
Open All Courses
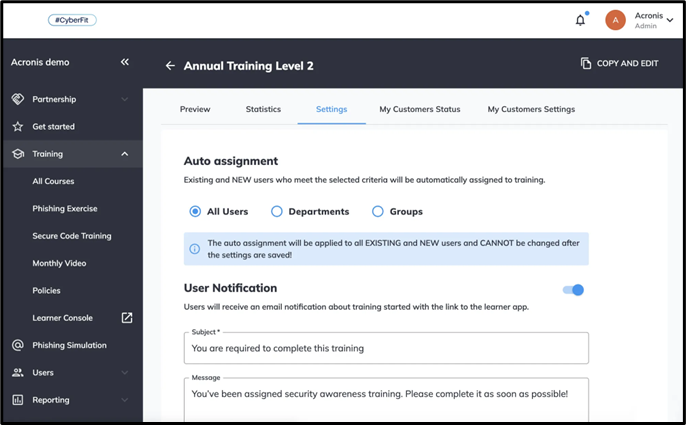53,181
